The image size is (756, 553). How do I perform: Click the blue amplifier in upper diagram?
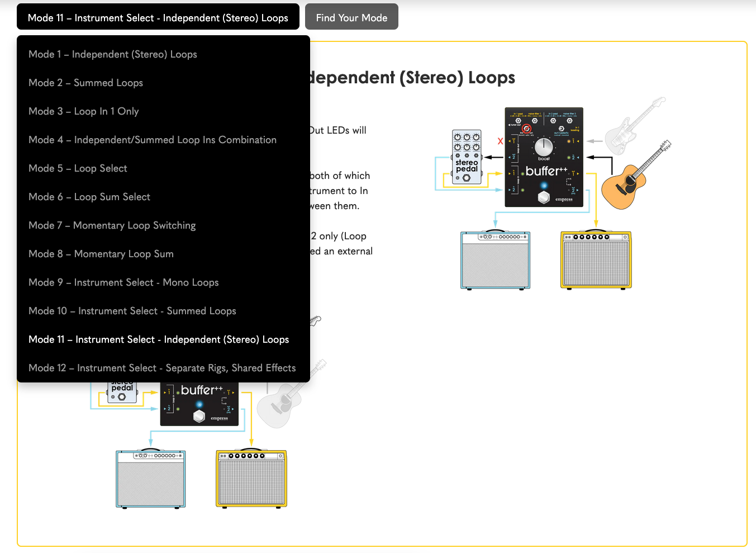click(495, 260)
